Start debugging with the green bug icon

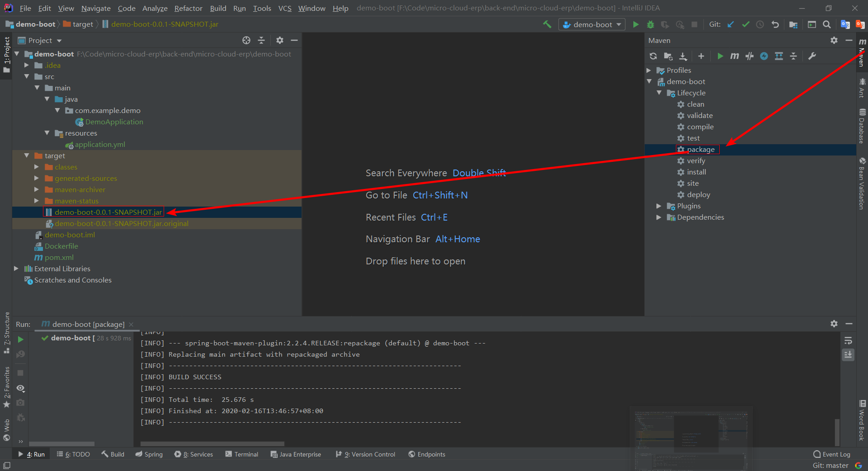click(x=651, y=24)
